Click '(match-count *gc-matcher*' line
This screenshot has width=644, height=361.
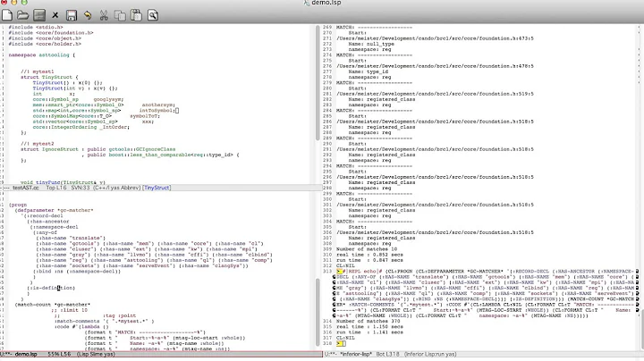pyautogui.click(x=53, y=305)
